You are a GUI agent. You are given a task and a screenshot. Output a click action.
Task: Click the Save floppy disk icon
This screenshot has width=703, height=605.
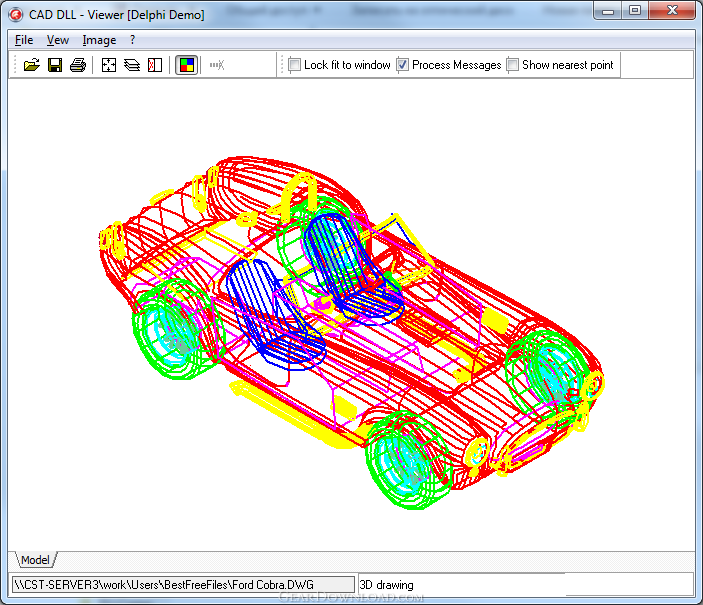click(x=55, y=65)
